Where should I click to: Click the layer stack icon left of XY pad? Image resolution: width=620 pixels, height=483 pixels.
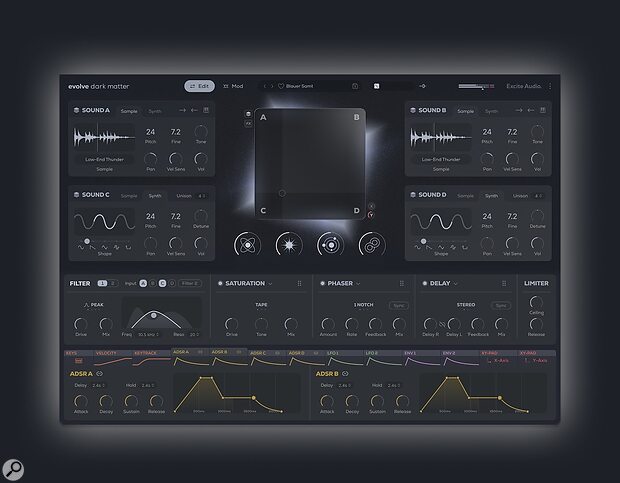[x=248, y=114]
